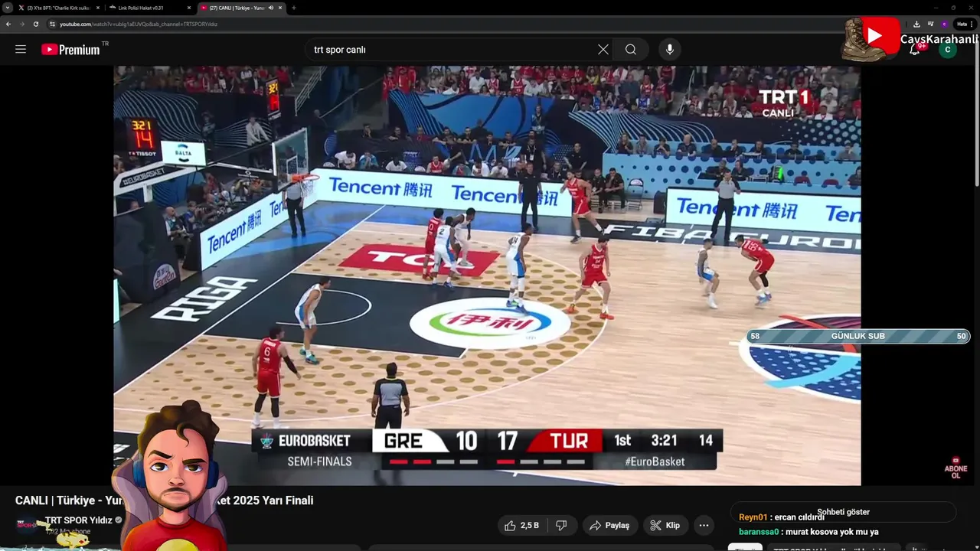980x551 pixels.
Task: Open more actions three-dot menu
Action: coord(704,525)
